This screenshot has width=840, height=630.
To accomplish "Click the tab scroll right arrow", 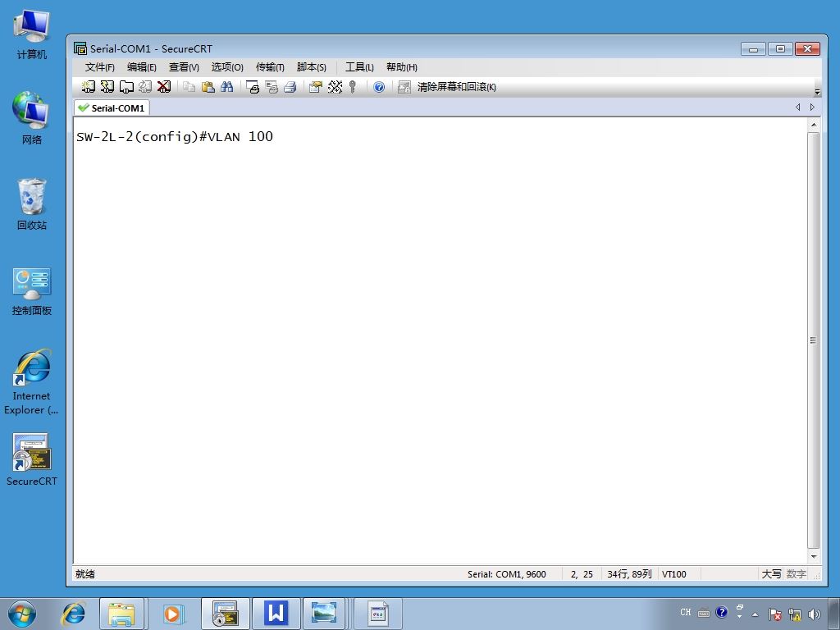I will 812,107.
